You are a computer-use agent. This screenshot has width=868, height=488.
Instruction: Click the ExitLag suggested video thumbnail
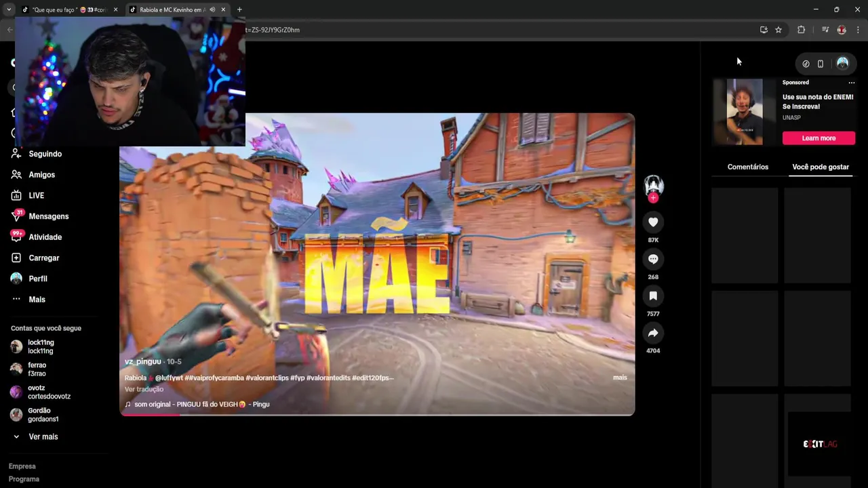pyautogui.click(x=819, y=444)
